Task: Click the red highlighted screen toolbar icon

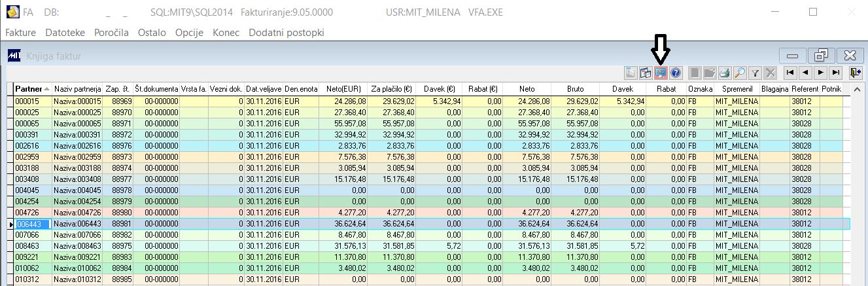Action: 661,73
